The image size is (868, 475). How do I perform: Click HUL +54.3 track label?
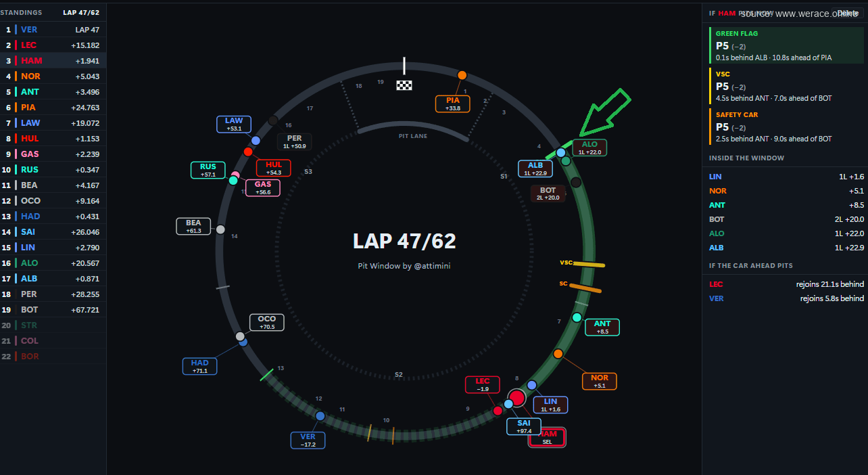point(274,168)
